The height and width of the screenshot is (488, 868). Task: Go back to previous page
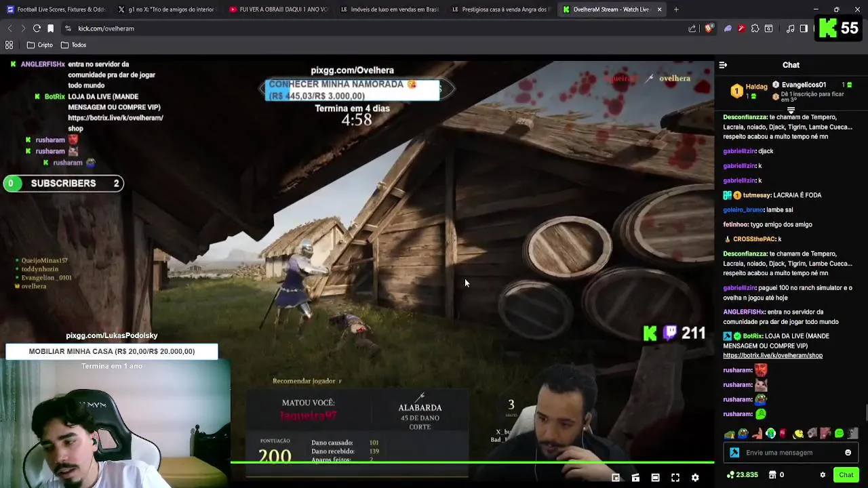tap(9, 28)
